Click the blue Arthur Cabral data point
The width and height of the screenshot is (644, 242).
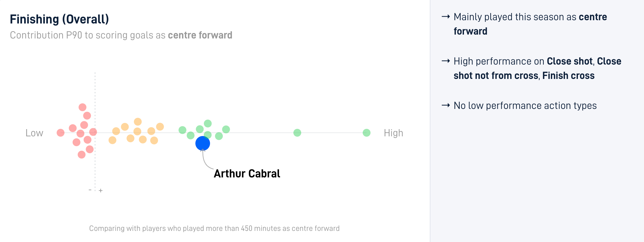coord(203,143)
